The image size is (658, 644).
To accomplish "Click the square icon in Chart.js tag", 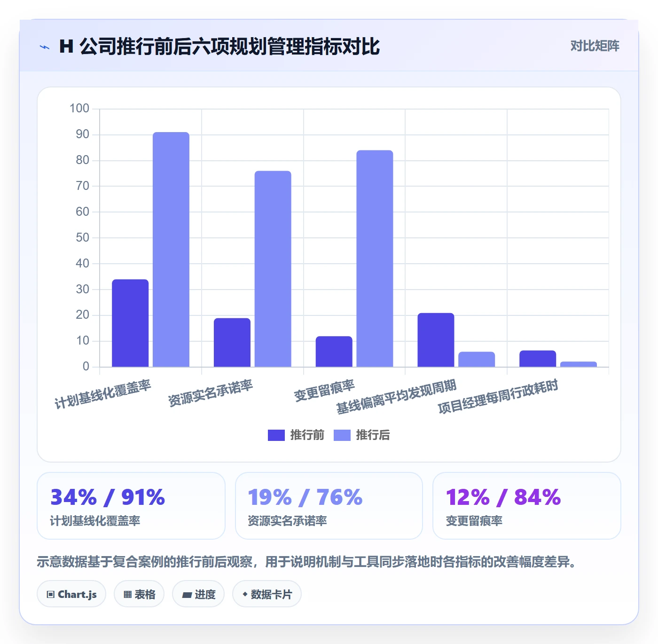I will click(x=51, y=595).
